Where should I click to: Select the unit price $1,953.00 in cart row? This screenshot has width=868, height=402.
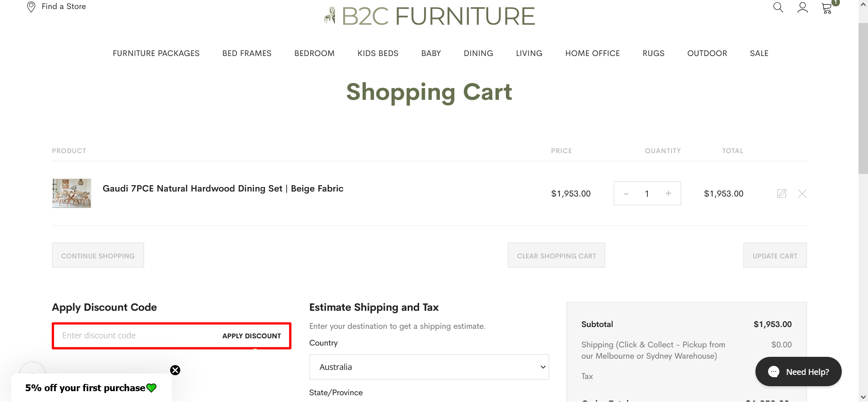(x=571, y=194)
